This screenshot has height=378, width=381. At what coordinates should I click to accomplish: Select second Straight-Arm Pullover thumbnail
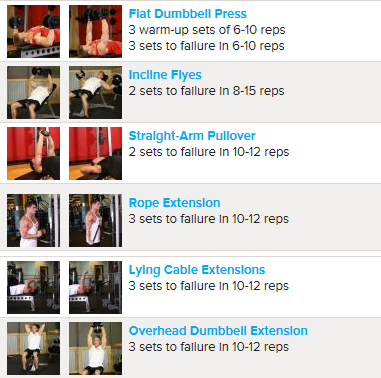96,153
